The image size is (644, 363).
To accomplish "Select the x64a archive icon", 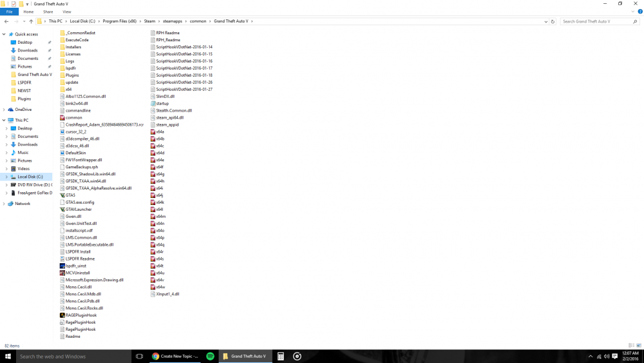I will point(153,132).
